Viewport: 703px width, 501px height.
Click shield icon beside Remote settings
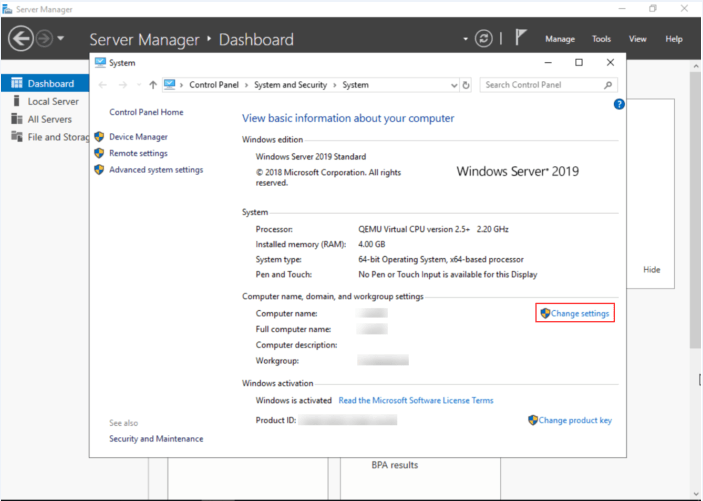[99, 153]
